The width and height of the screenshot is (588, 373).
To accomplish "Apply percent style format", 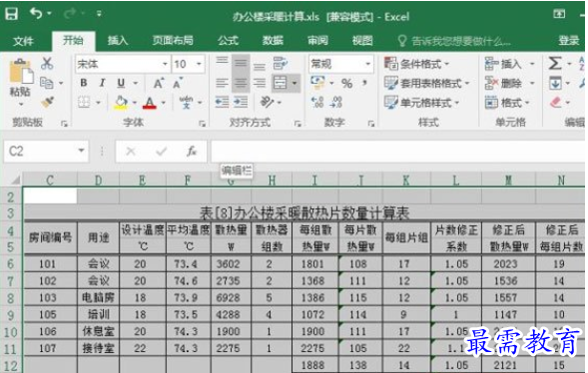I will tap(346, 83).
